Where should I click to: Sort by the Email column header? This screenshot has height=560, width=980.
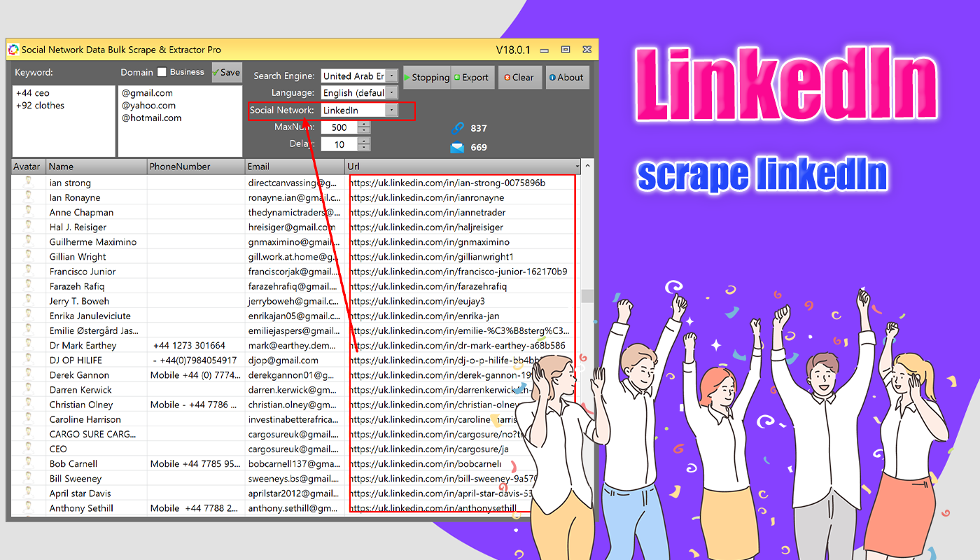(295, 167)
